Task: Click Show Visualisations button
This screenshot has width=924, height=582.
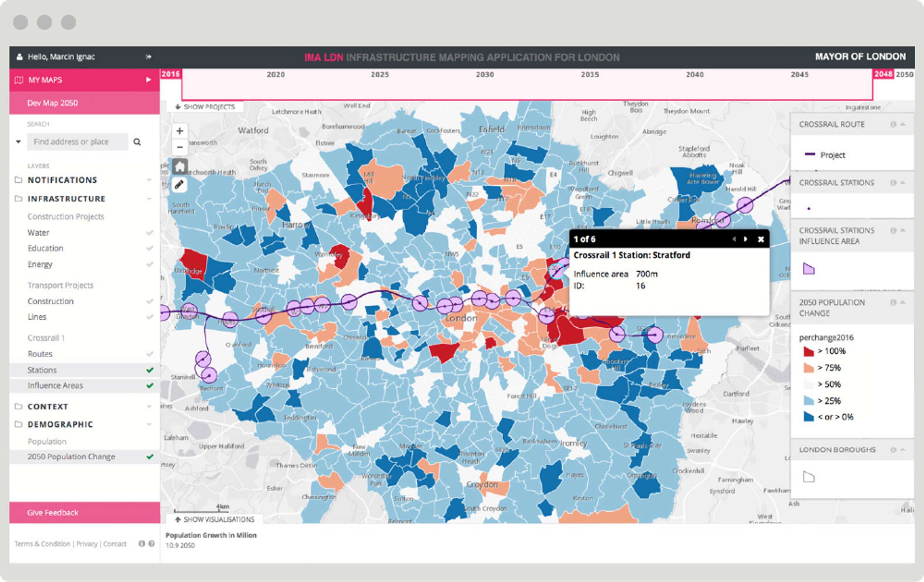Action: (215, 519)
